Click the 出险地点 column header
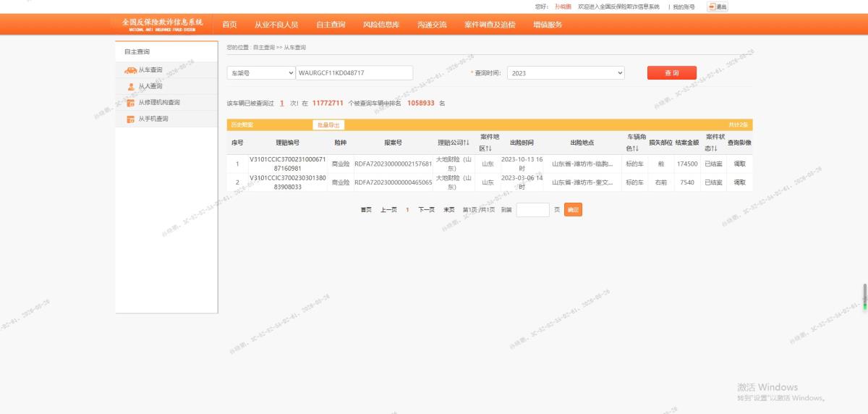This screenshot has height=414, width=868. pos(582,143)
